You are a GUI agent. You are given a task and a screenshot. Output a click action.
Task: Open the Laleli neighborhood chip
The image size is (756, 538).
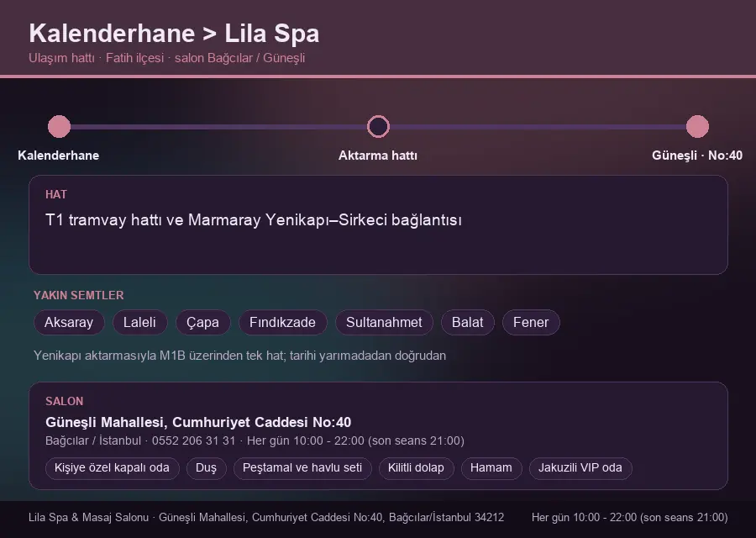[139, 322]
